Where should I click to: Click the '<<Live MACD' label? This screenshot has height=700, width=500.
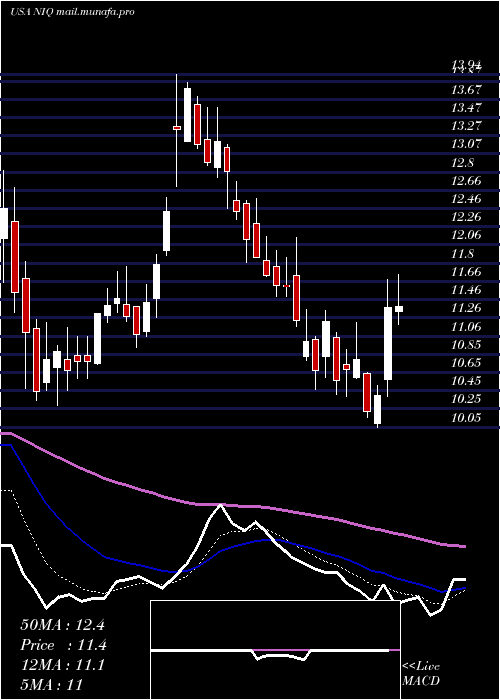point(421,673)
